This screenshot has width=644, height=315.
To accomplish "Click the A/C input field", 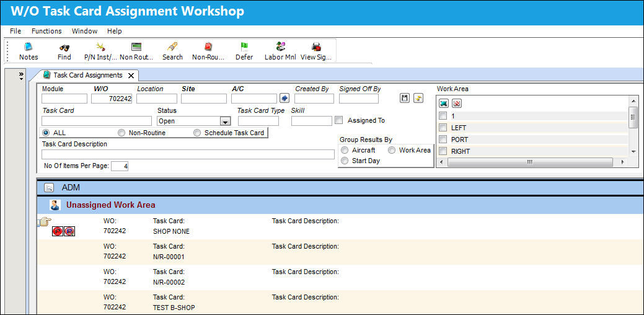I will point(254,99).
